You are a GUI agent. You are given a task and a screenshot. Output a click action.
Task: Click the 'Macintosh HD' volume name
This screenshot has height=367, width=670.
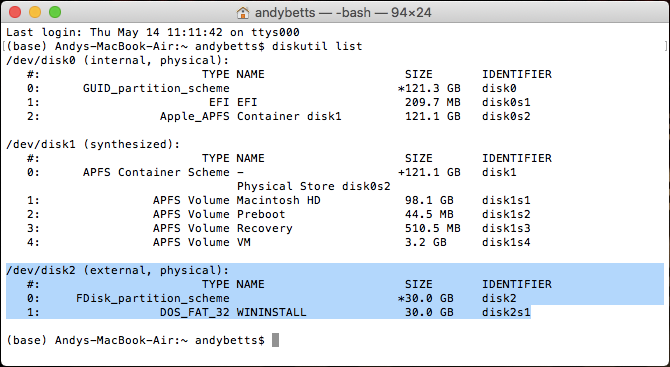279,200
